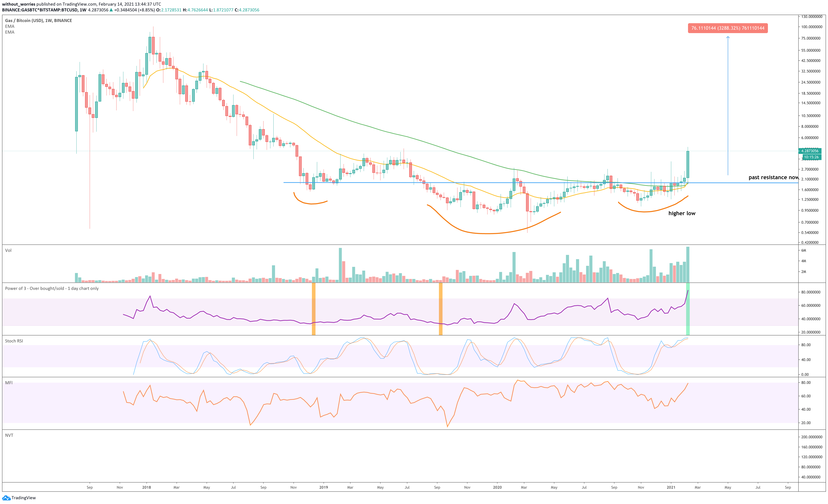
Task: Click the countdown timer 10:15:26
Action: pos(812,157)
